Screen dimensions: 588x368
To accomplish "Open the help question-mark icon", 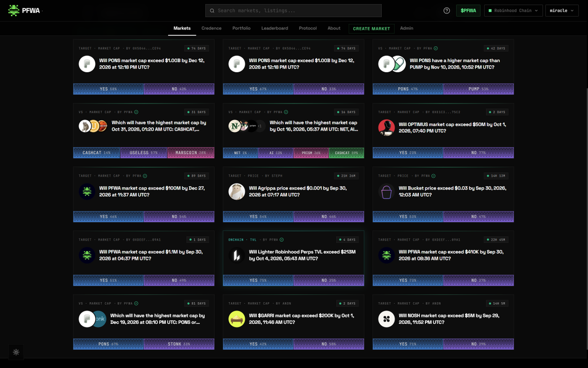I will click(x=446, y=10).
